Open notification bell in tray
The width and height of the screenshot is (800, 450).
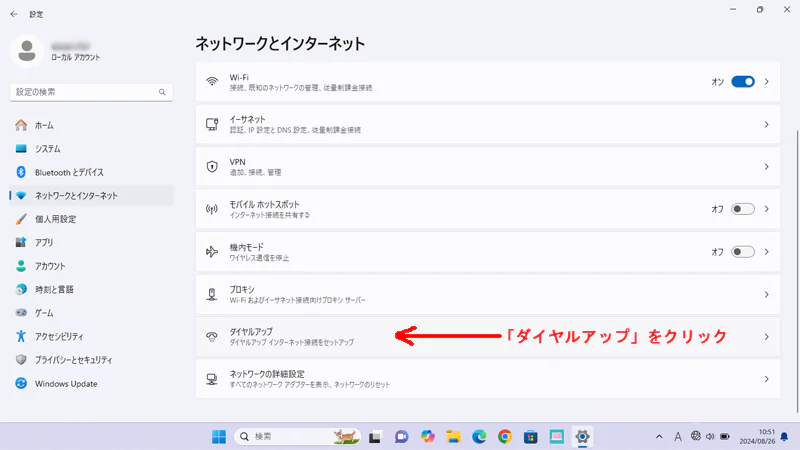click(784, 437)
